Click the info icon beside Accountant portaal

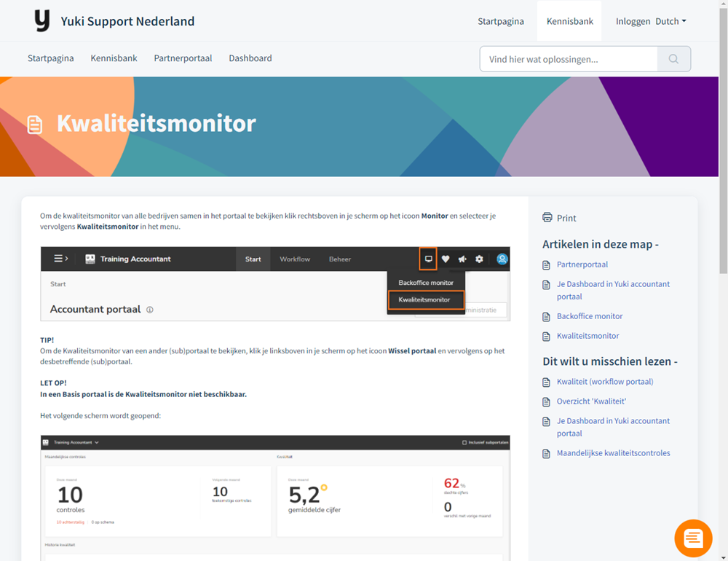[149, 310]
